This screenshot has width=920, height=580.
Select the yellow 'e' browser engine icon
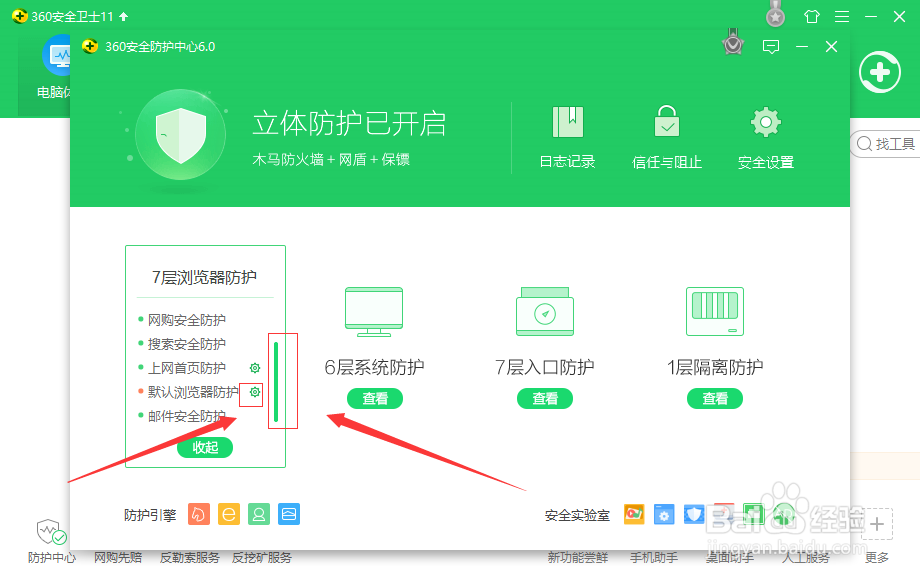229,514
